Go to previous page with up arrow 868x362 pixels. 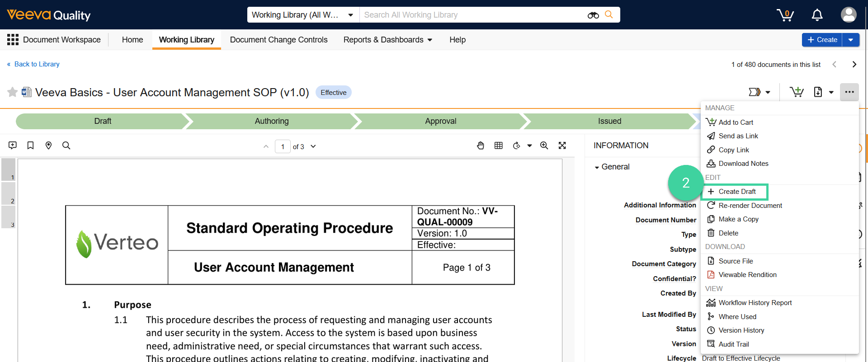[x=266, y=146]
